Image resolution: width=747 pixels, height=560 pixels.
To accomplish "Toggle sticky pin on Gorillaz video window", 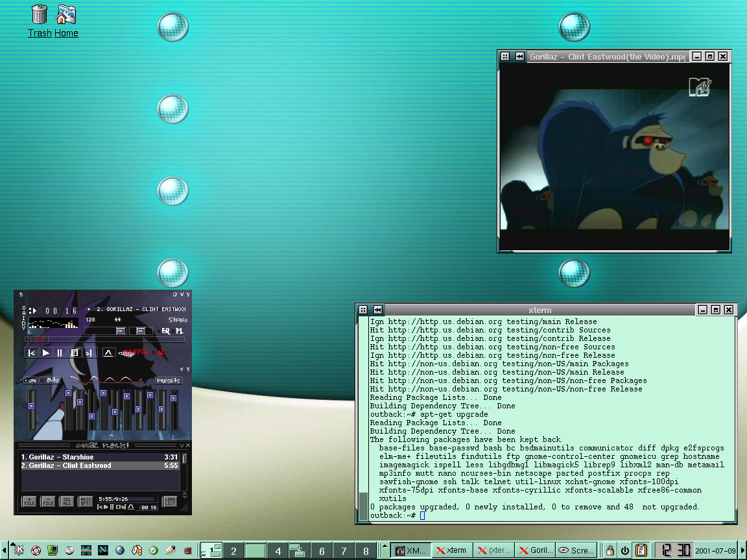I will coord(520,56).
